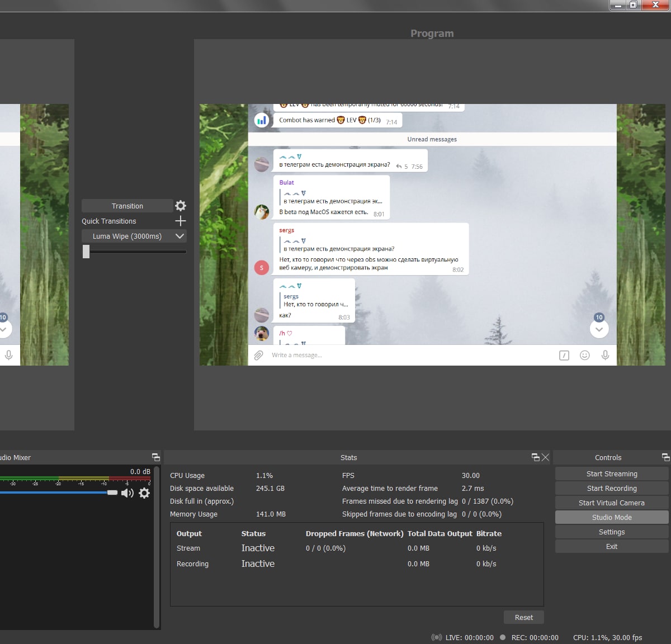Click the red sergs sender name
Image resolution: width=671 pixels, height=644 pixels.
(286, 230)
